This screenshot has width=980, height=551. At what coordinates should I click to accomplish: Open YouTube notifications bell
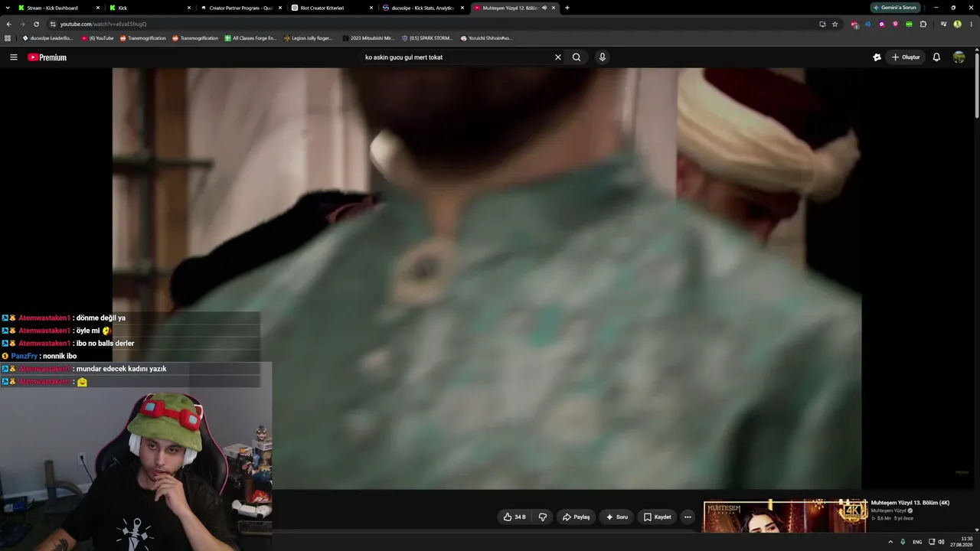[x=936, y=57]
